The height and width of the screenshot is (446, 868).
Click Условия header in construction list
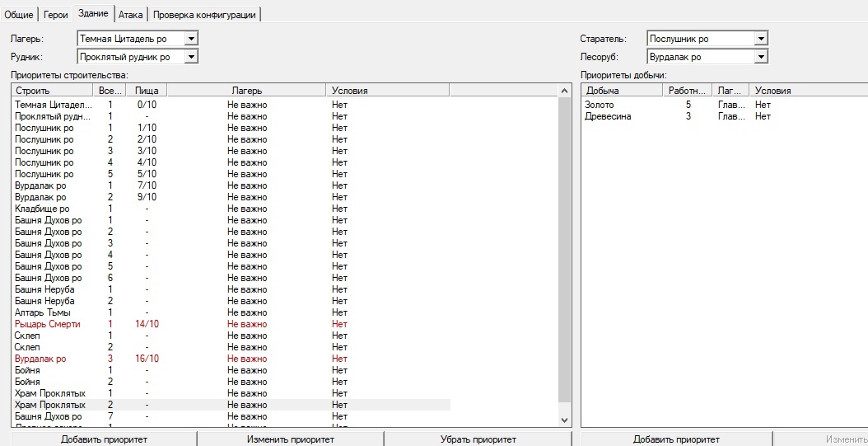coord(388,91)
